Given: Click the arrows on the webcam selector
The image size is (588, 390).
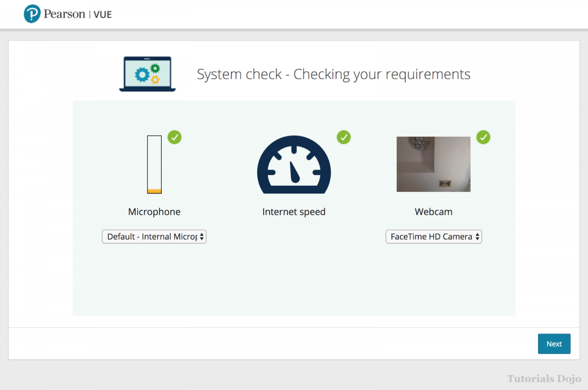Looking at the screenshot, I should [x=477, y=237].
